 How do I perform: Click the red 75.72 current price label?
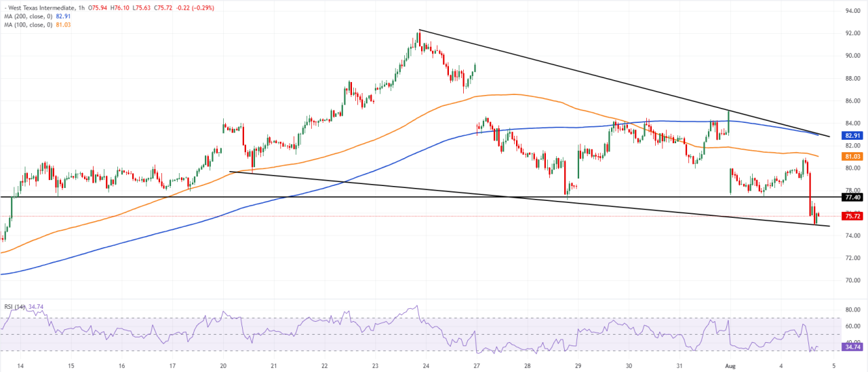[852, 216]
